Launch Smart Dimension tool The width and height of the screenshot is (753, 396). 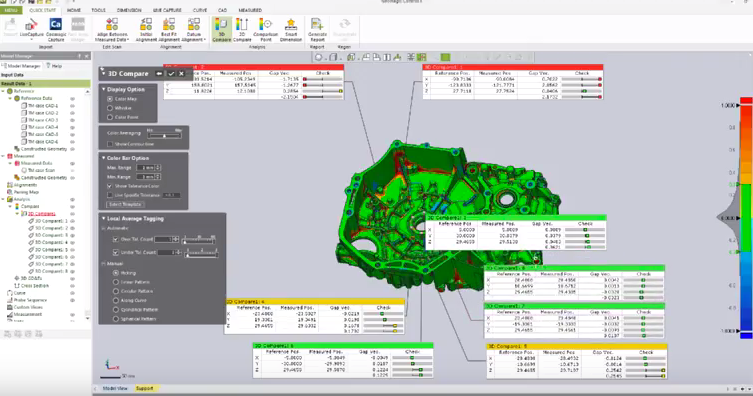[x=291, y=30]
